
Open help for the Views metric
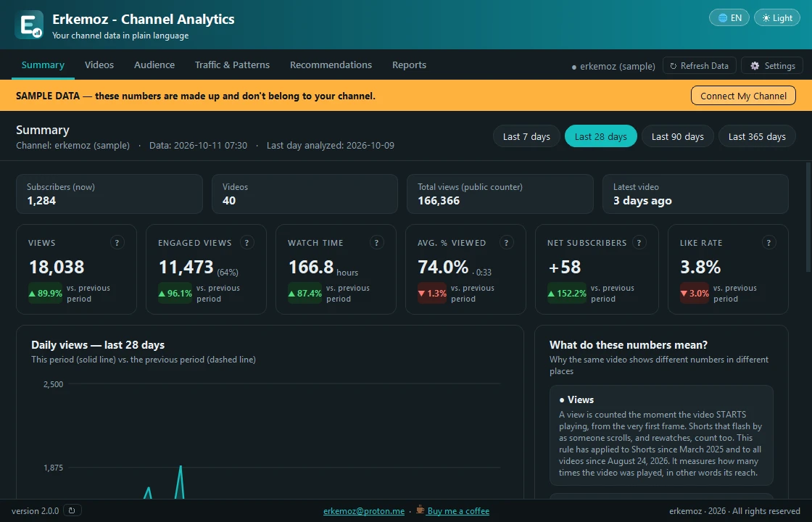point(117,242)
